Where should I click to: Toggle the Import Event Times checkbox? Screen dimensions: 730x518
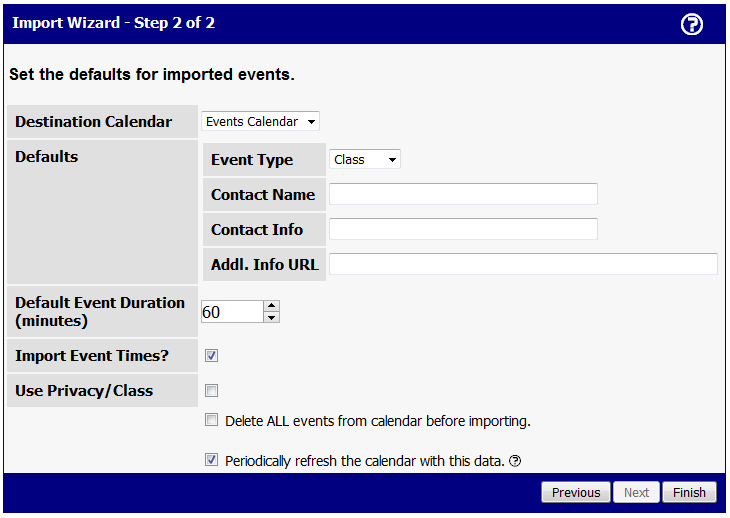(211, 356)
